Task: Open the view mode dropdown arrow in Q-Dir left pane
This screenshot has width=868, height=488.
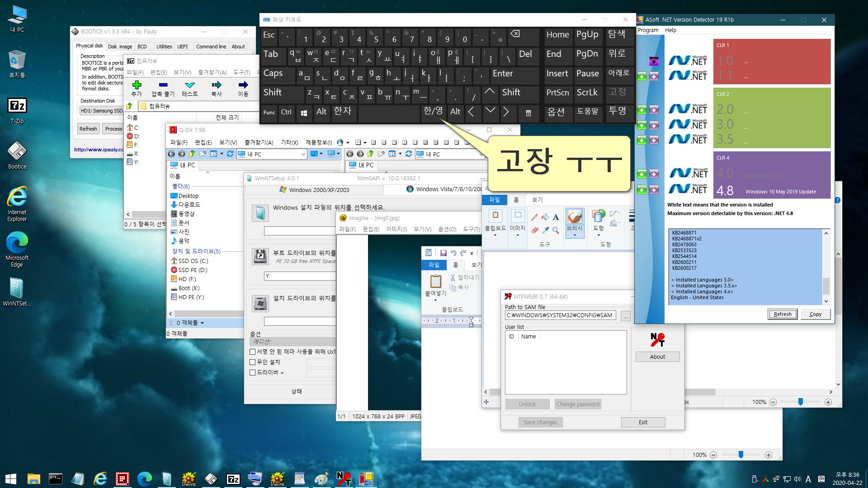Action: point(222,154)
